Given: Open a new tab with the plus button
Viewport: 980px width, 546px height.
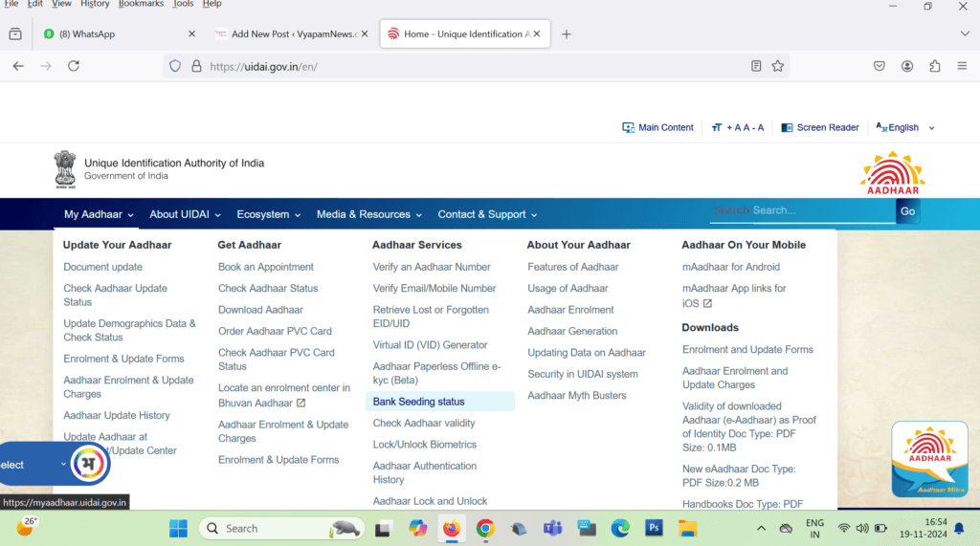Looking at the screenshot, I should 567,34.
